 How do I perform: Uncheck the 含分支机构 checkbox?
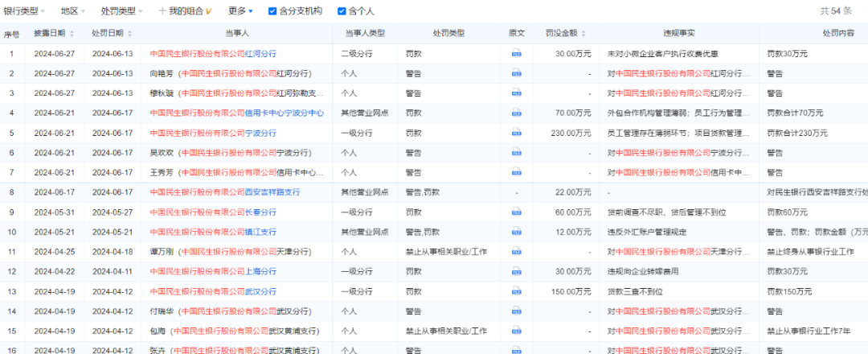[272, 11]
